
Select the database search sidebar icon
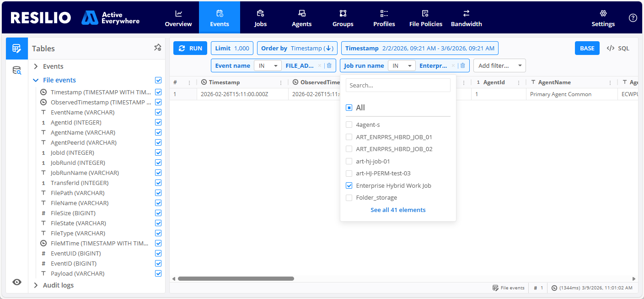point(17,71)
